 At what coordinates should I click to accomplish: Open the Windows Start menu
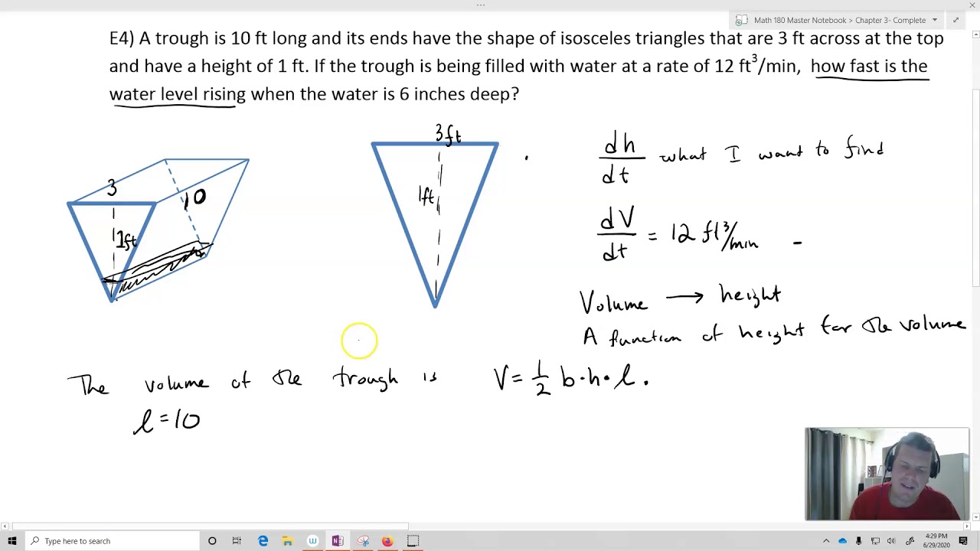pyautogui.click(x=12, y=541)
